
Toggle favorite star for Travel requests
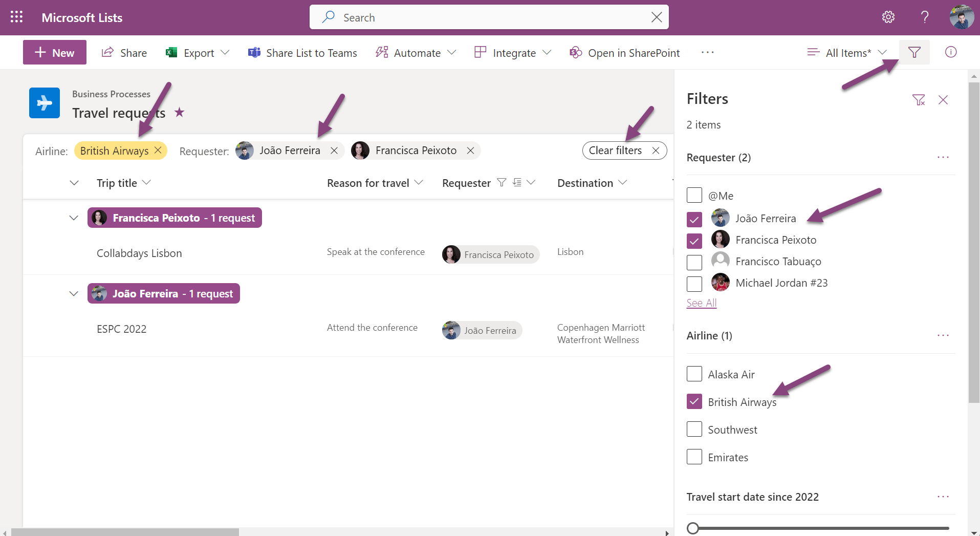click(179, 112)
